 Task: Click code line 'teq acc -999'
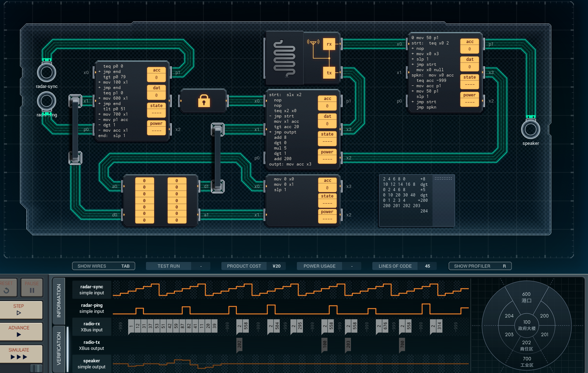point(431,80)
